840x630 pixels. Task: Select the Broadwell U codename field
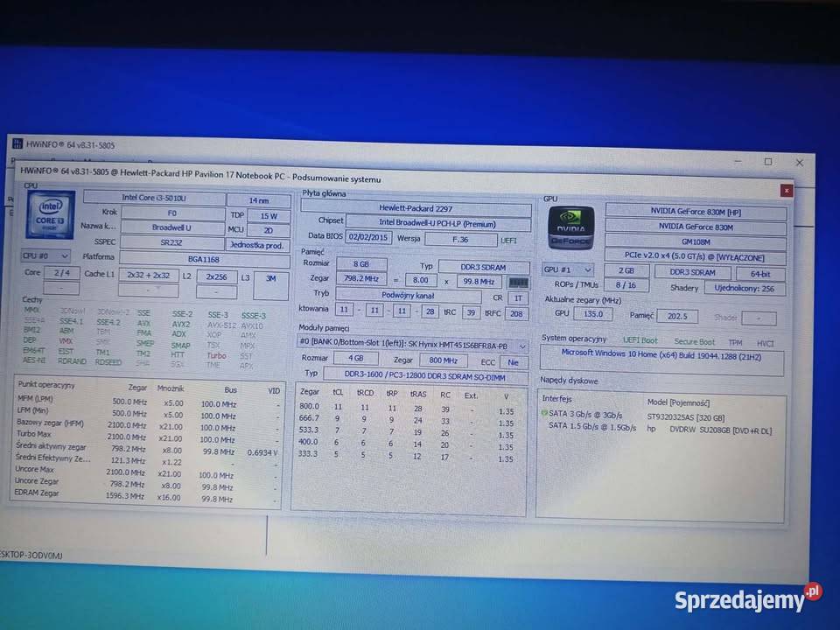172,227
